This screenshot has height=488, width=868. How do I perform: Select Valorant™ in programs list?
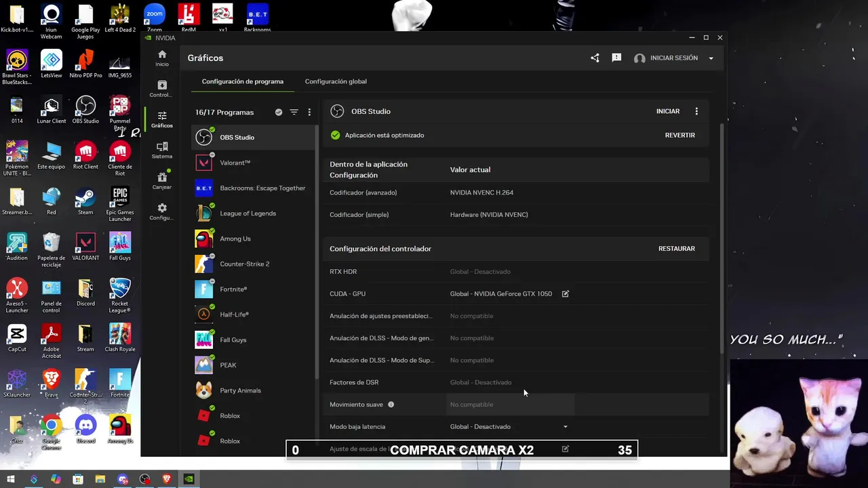pyautogui.click(x=254, y=163)
